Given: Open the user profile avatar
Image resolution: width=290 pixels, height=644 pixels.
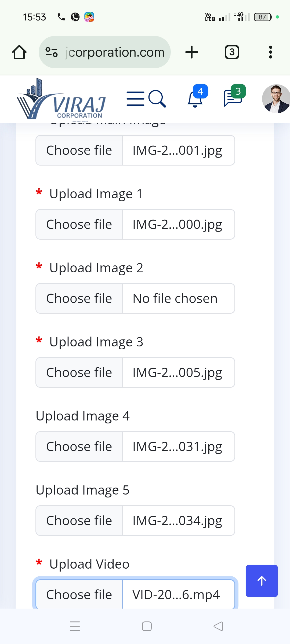Looking at the screenshot, I should coord(276,99).
